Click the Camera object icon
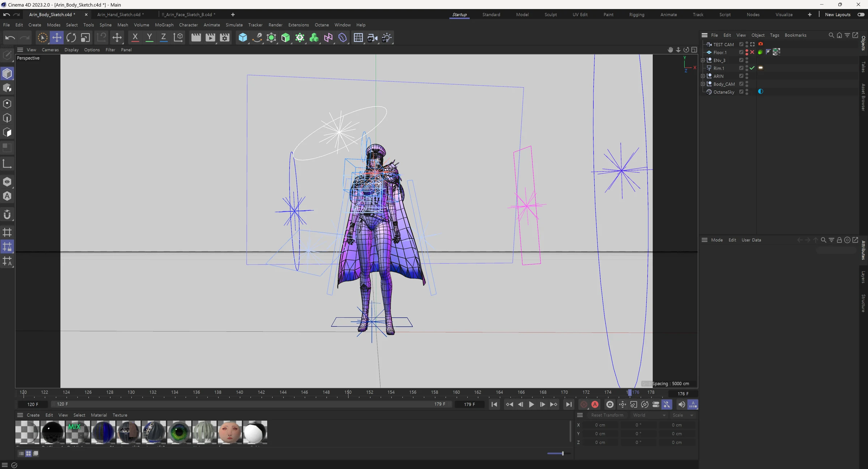 373,38
